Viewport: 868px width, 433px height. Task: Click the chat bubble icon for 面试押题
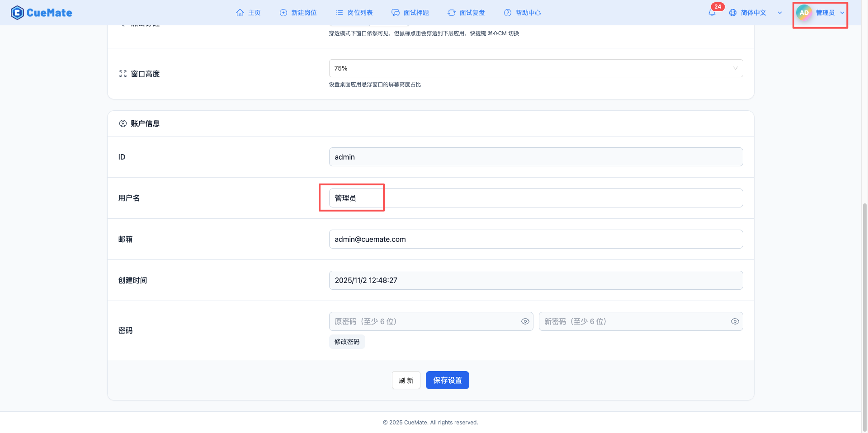click(x=395, y=13)
